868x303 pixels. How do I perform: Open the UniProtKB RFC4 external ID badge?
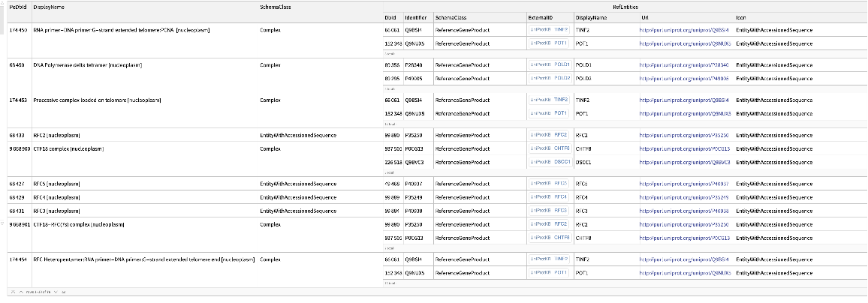coord(550,197)
